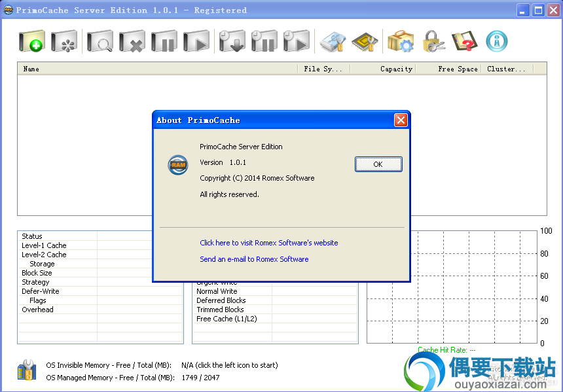Sort by the Name column header
The image size is (563, 392).
point(157,69)
